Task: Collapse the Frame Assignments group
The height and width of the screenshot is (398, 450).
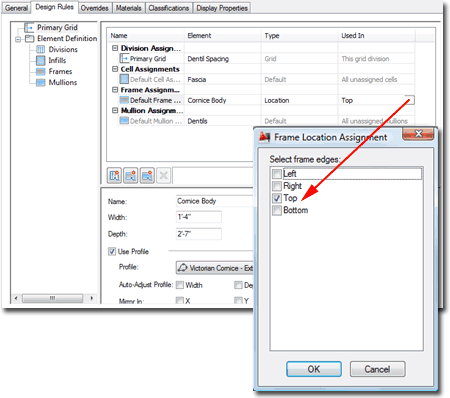Action: (x=115, y=90)
